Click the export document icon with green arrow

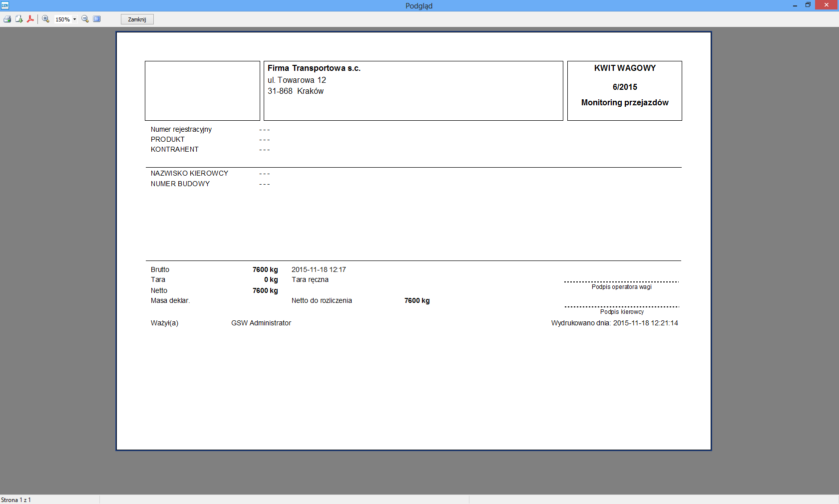coord(19,19)
